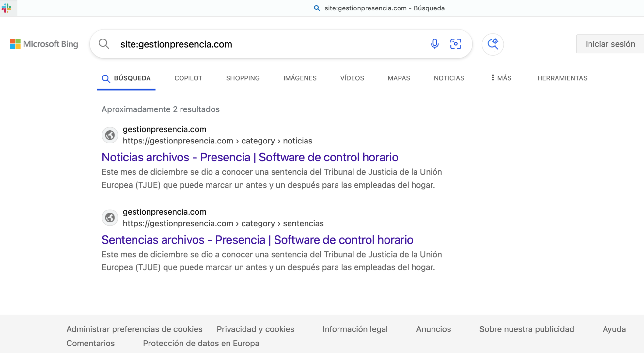Start voice search with the microphone icon
644x353 pixels.
[434, 44]
